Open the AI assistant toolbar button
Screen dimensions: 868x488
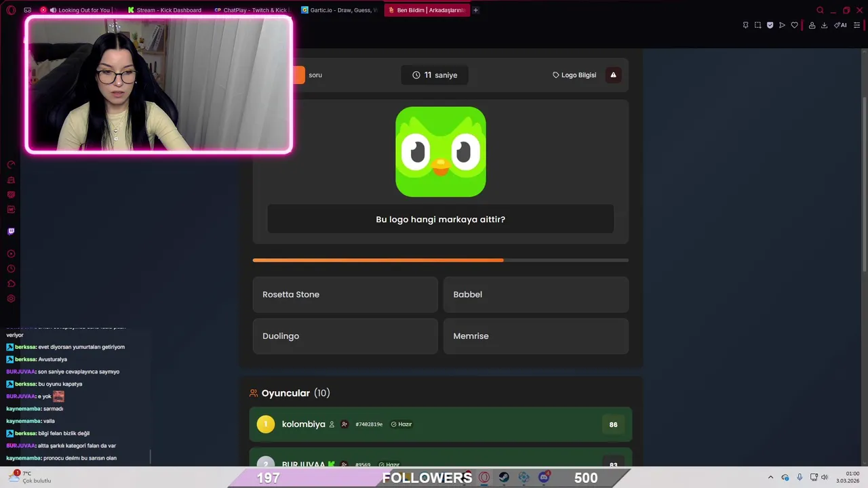[x=840, y=25]
